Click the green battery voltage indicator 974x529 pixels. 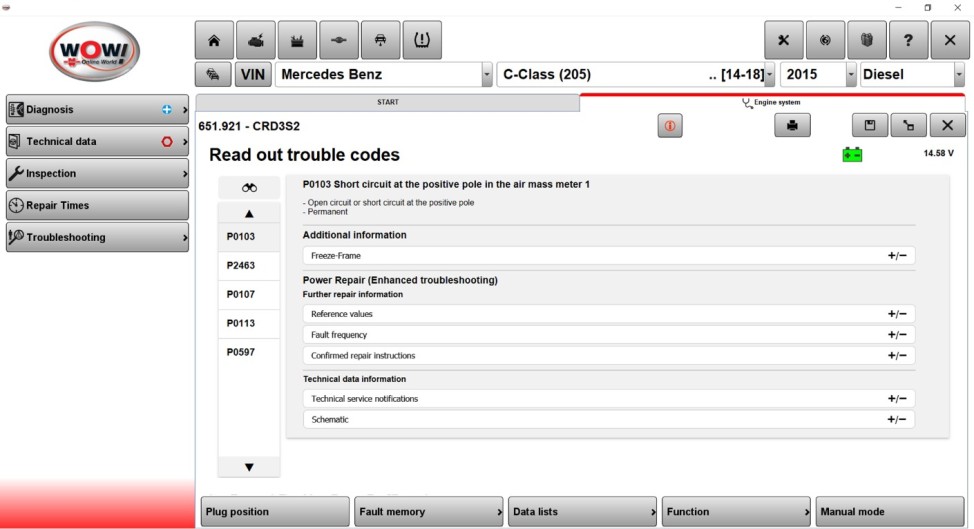(852, 155)
